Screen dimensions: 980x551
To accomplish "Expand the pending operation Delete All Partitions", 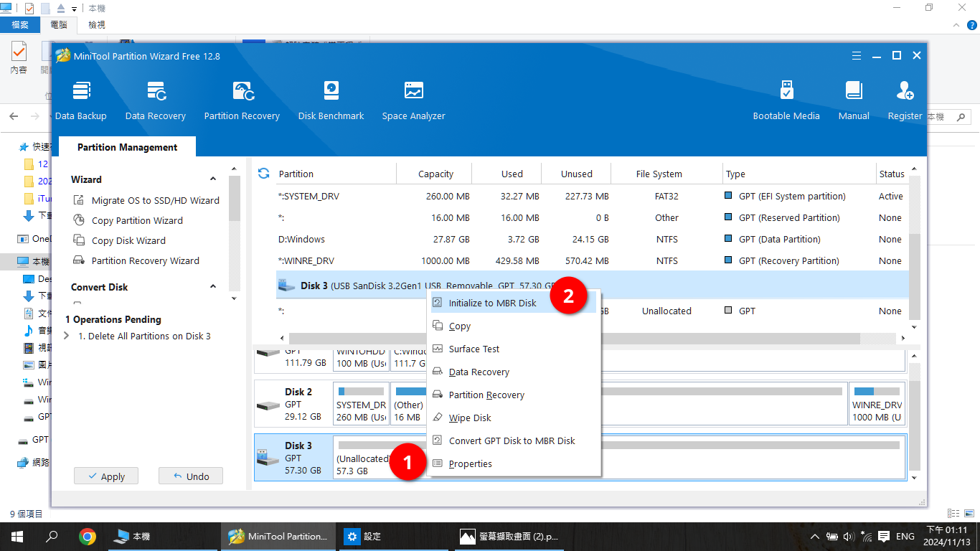I will [x=67, y=336].
